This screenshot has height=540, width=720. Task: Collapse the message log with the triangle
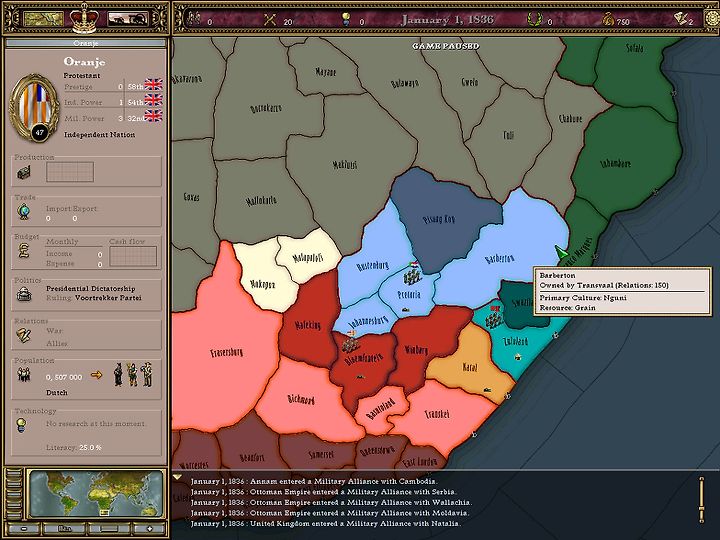(x=177, y=478)
